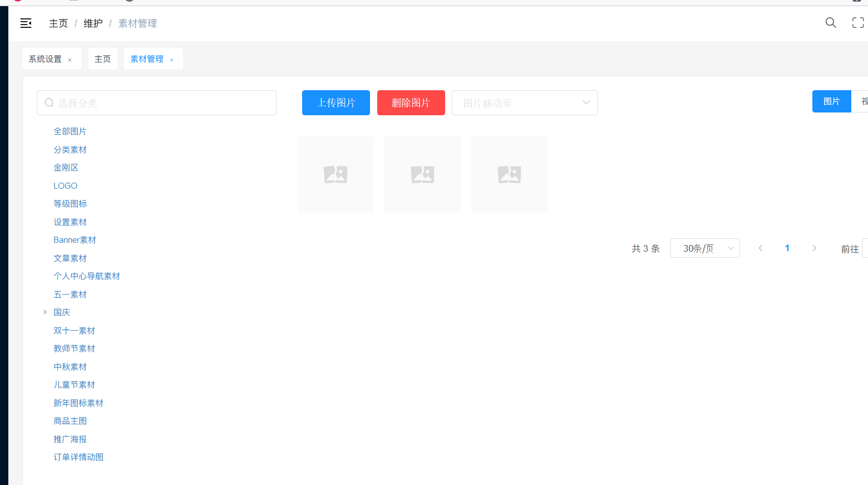Go to next page arrow
Screen dimensions: 868x485
click(814, 248)
